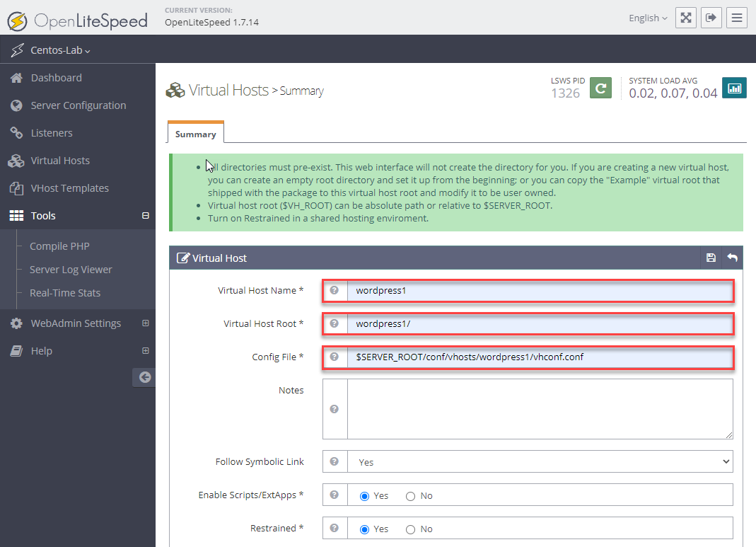Click the Tools grid icon
This screenshot has width=756, height=547.
(x=16, y=216)
